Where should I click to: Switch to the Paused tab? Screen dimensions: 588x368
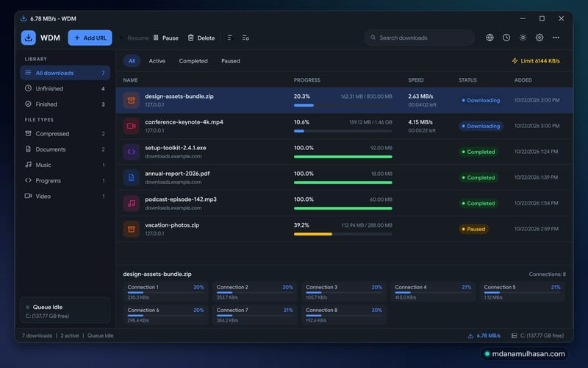231,61
